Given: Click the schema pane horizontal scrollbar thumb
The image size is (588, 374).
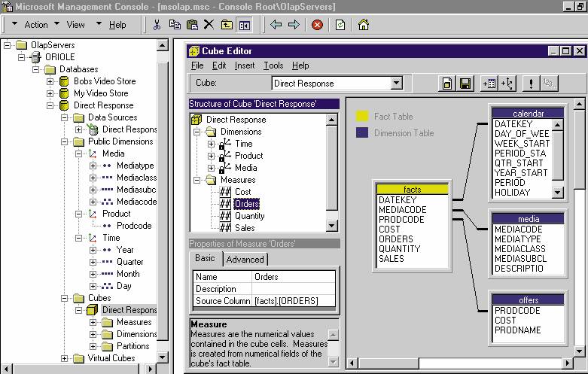Looking at the screenshot, I should point(388,363).
